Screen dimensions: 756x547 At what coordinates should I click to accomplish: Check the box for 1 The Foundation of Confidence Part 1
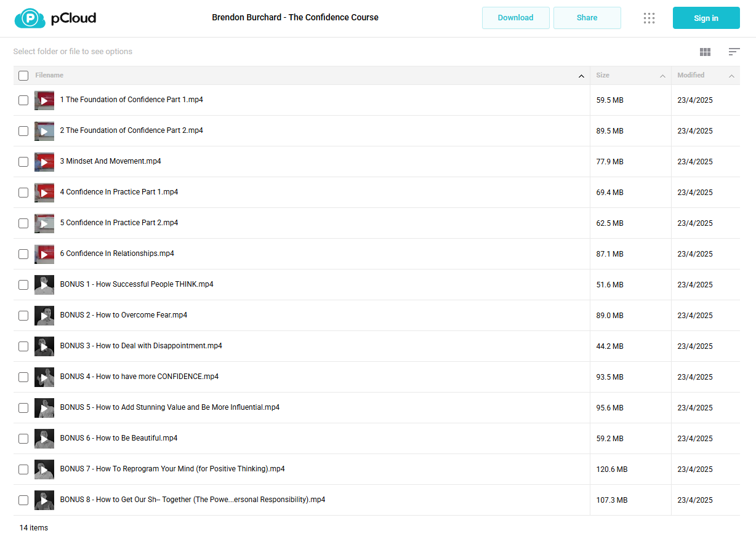(x=23, y=100)
